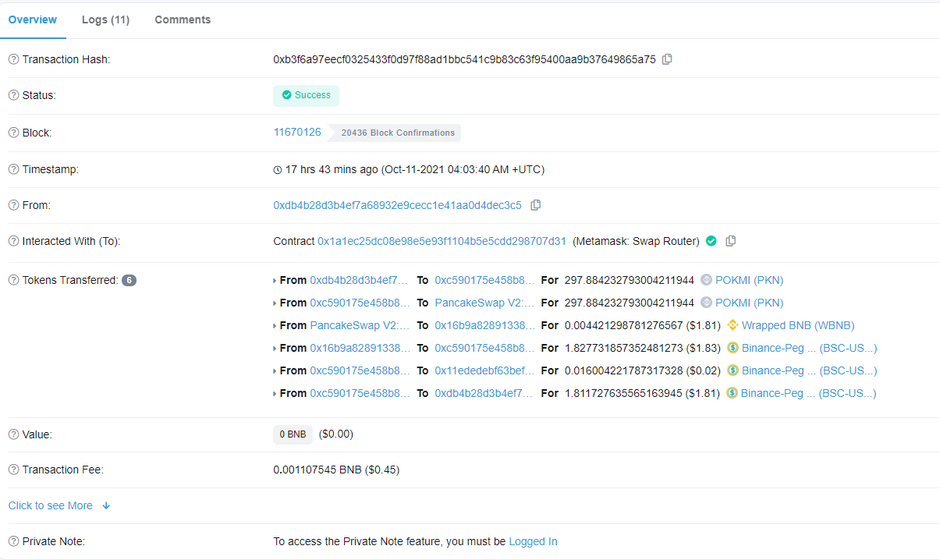Click the disclosure triangle on last token transfer

[x=273, y=393]
